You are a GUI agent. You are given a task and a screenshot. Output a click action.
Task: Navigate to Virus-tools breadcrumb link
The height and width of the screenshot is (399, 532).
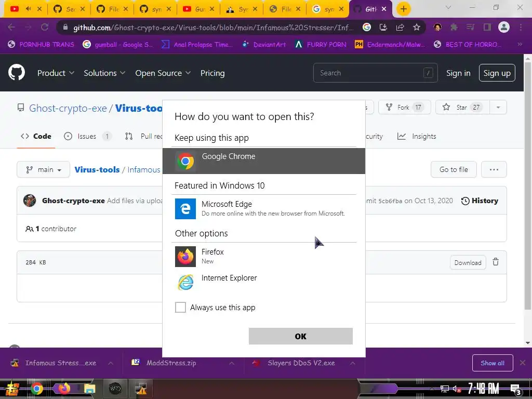point(97,170)
